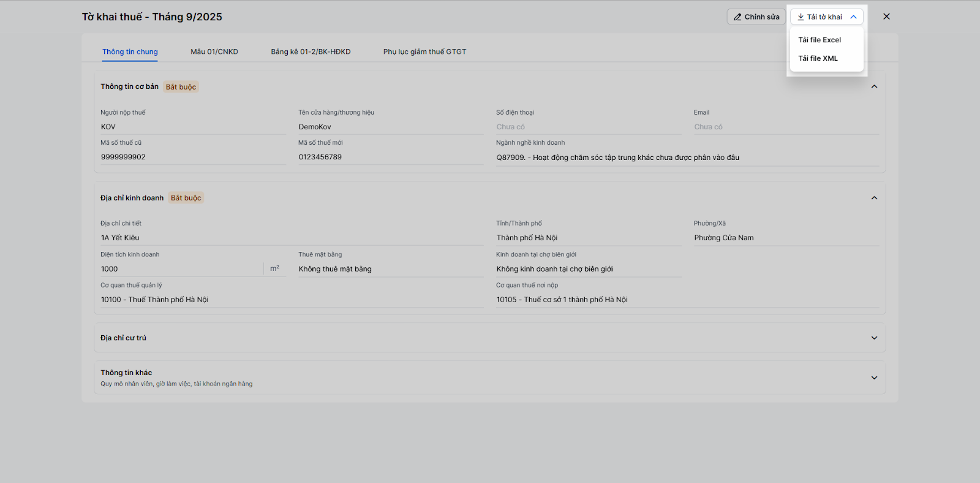Click the pencil icon on Chỉnh sửa

(737, 17)
